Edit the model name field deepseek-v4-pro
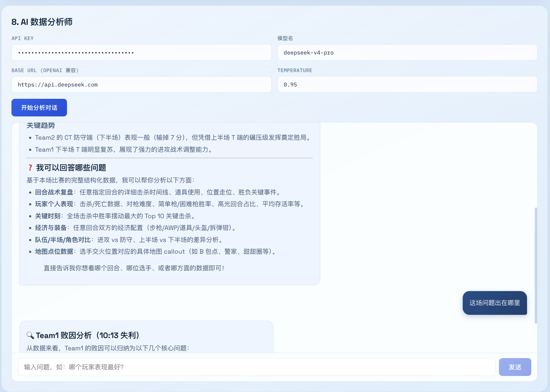This screenshot has height=392, width=550. (x=407, y=53)
